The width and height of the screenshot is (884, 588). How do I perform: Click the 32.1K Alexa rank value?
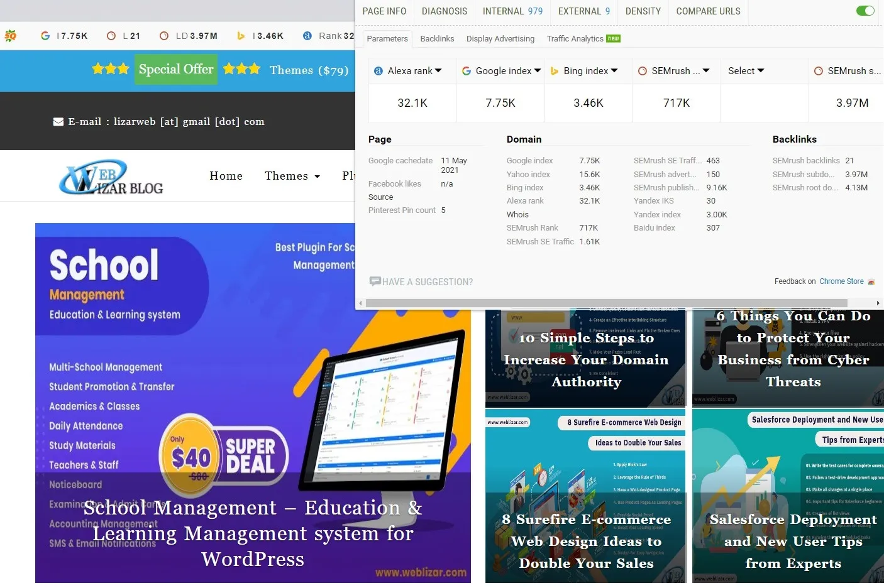(x=412, y=103)
